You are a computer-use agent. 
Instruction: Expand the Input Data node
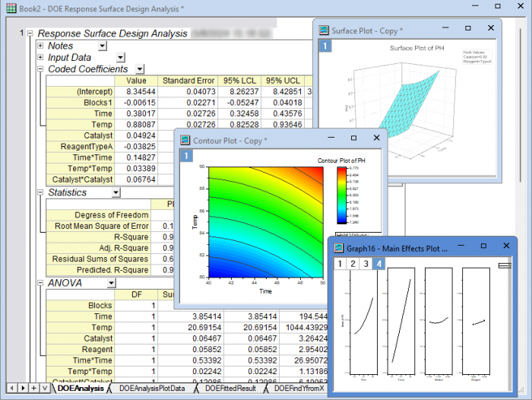[x=40, y=57]
